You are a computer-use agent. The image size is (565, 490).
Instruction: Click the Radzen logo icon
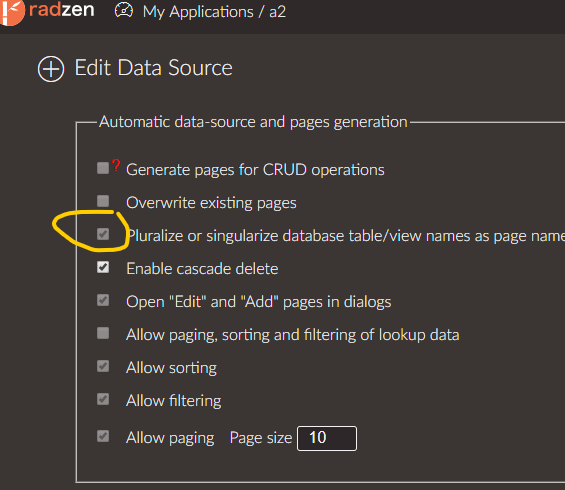coord(12,12)
